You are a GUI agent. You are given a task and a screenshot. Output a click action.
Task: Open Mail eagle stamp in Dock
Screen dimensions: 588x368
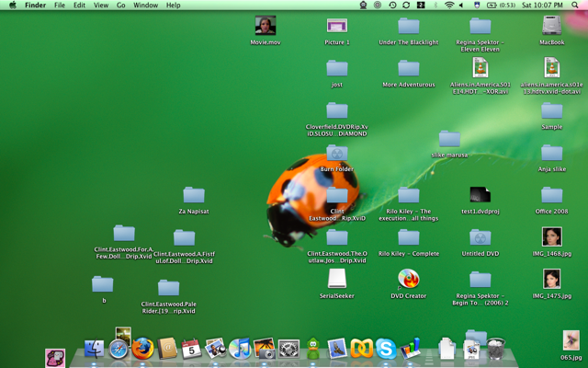tap(337, 349)
